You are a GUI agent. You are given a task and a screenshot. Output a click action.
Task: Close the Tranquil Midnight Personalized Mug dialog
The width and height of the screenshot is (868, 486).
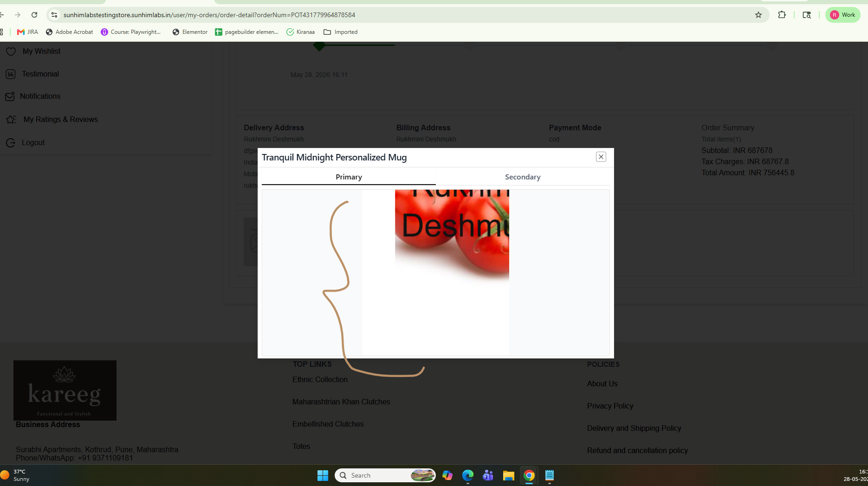(601, 157)
